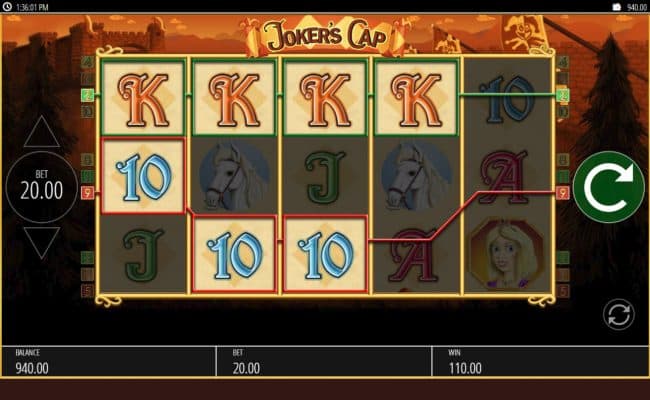Decrease bet with the down triangle
The height and width of the screenshot is (400, 650).
41,243
